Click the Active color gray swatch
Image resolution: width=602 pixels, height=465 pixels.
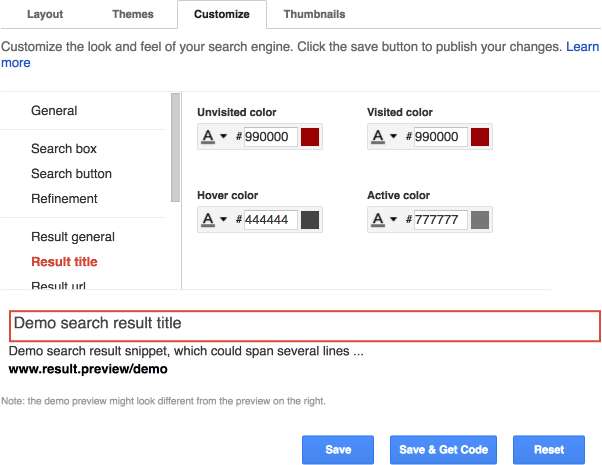(480, 220)
